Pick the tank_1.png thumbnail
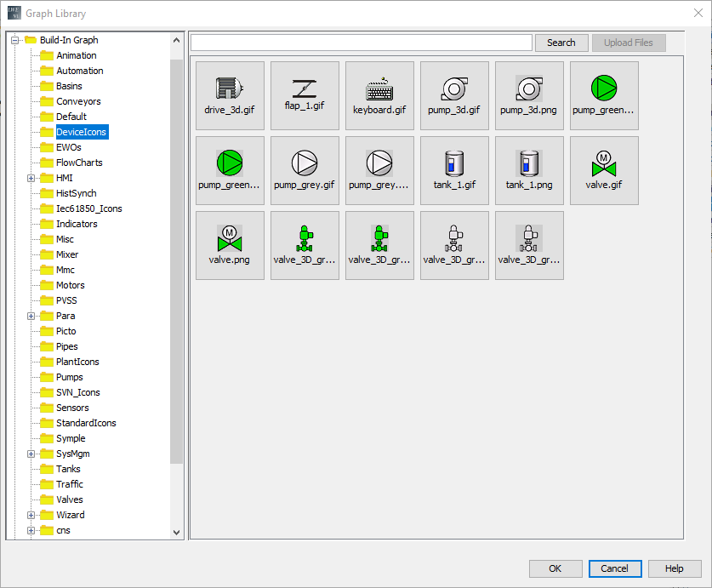This screenshot has height=588, width=712. [529, 170]
